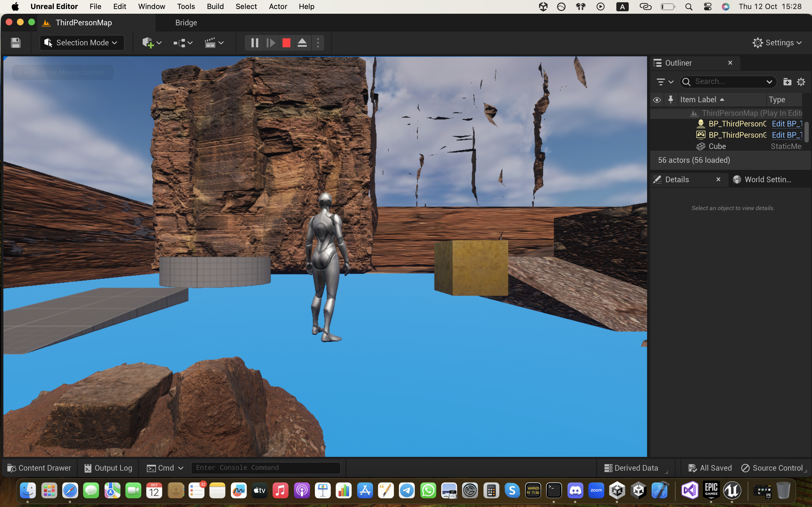The width and height of the screenshot is (812, 507).
Task: Click the Outliner create folder icon
Action: click(x=787, y=81)
